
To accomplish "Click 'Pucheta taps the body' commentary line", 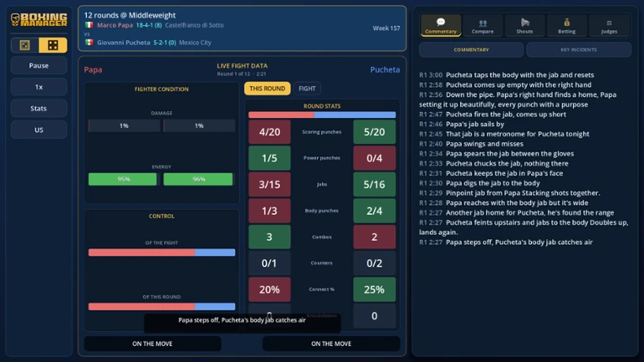I will click(x=520, y=75).
